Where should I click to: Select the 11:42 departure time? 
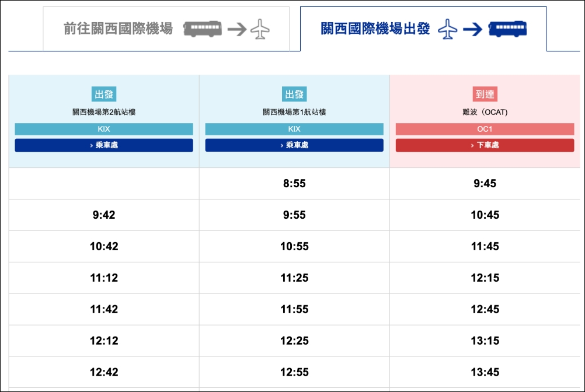[104, 309]
